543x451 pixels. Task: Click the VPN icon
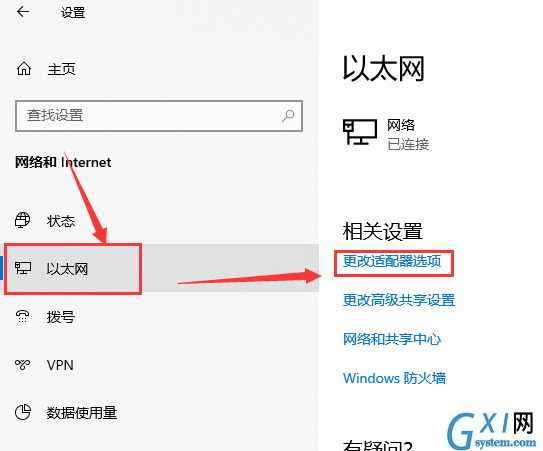tap(23, 364)
